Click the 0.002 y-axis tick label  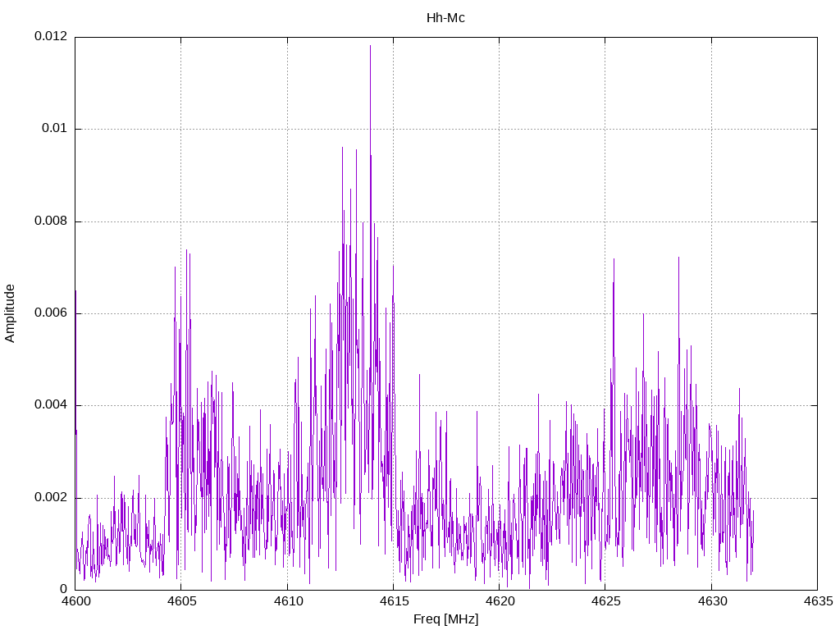point(51,497)
